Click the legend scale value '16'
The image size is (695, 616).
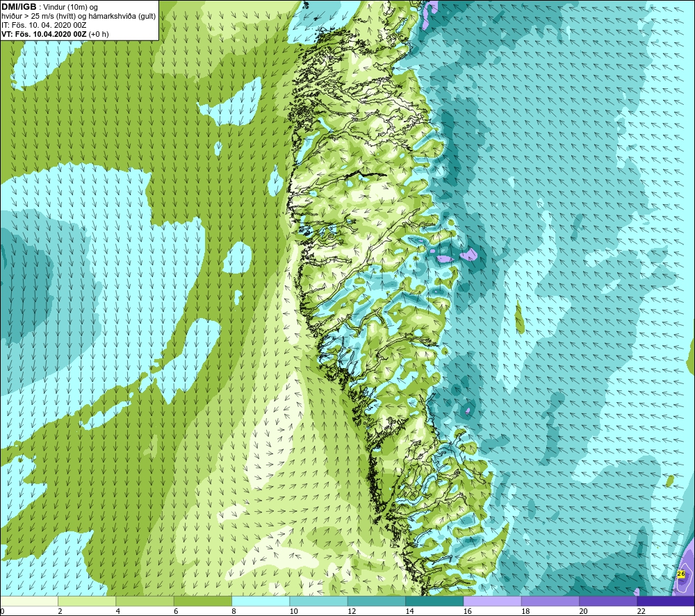[468, 611]
